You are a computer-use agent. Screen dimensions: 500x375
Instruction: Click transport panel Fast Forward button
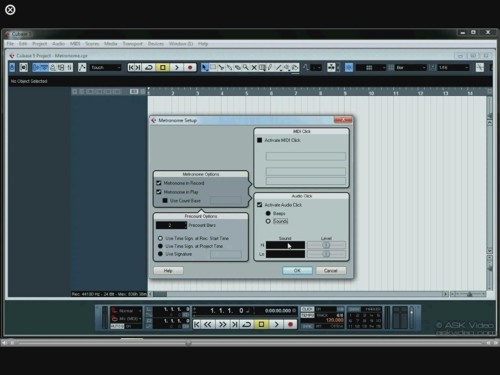pos(223,324)
